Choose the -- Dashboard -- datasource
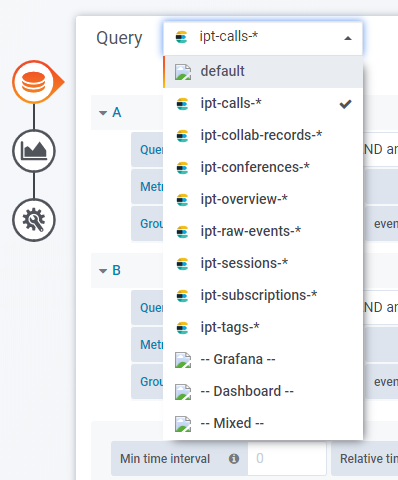398x480 pixels. [264, 392]
